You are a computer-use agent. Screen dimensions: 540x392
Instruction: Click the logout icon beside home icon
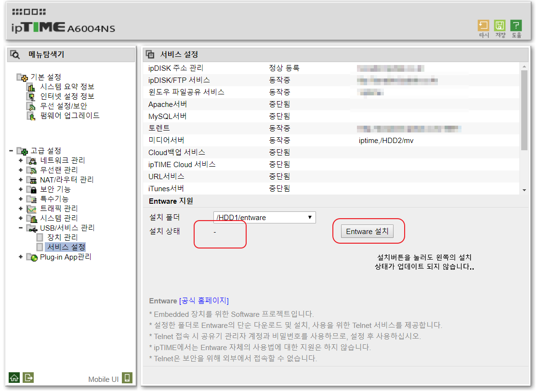[28, 378]
